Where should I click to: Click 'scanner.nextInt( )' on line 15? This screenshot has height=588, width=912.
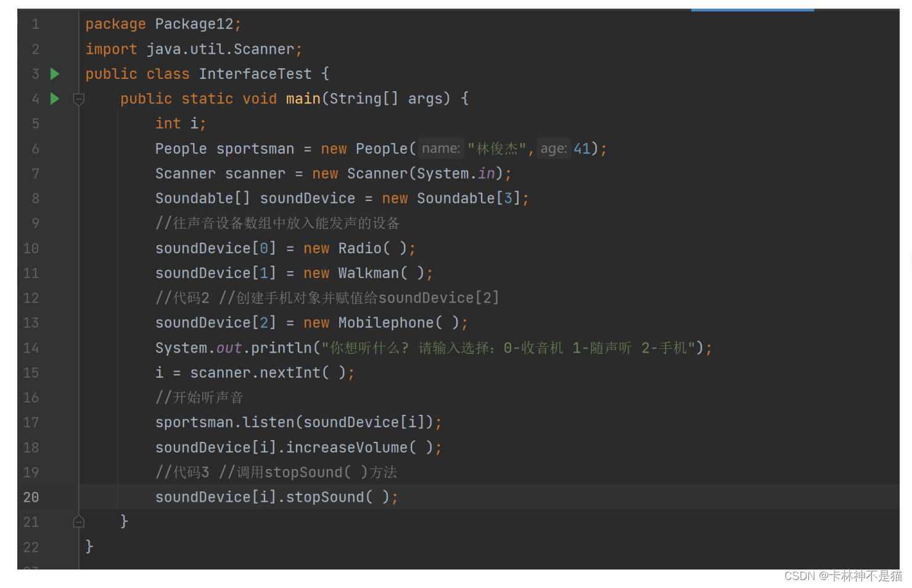click(x=268, y=373)
